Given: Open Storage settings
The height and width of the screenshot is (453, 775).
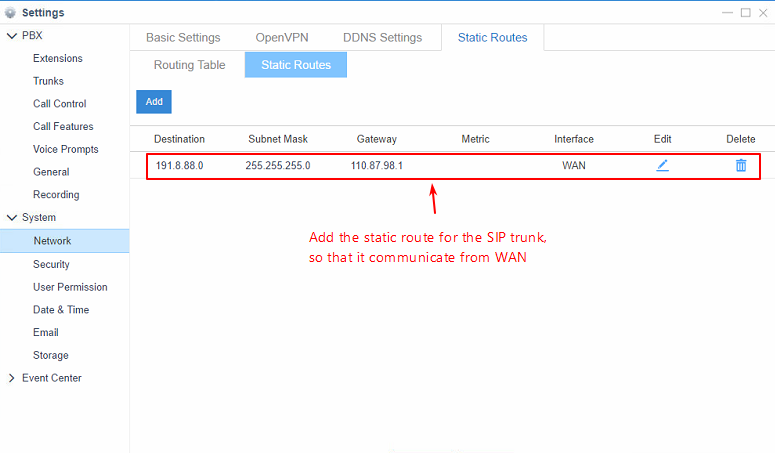Looking at the screenshot, I should (50, 355).
